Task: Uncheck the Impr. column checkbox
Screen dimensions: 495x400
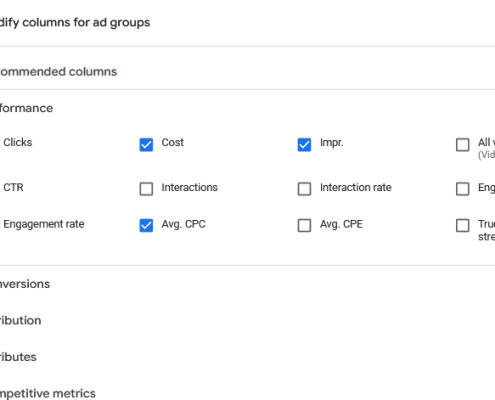Action: pos(304,145)
